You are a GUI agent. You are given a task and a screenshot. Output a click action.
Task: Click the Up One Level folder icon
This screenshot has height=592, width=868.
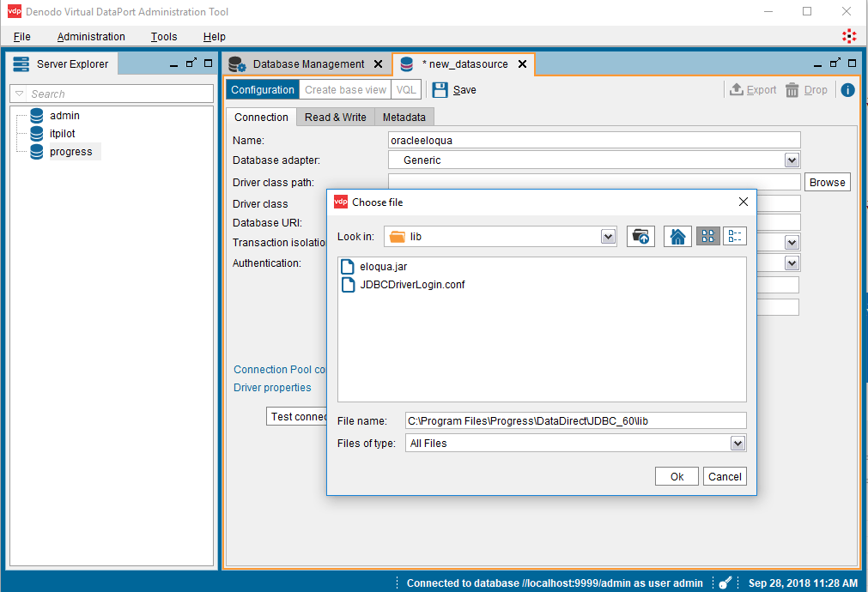click(x=640, y=236)
